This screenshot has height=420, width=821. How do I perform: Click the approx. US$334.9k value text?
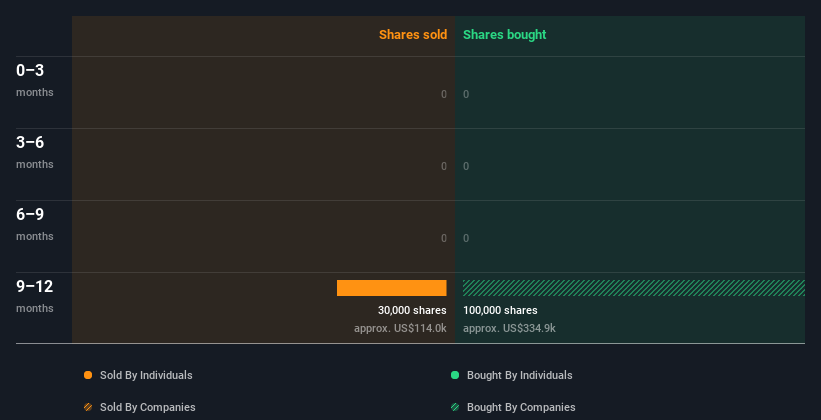pyautogui.click(x=509, y=328)
